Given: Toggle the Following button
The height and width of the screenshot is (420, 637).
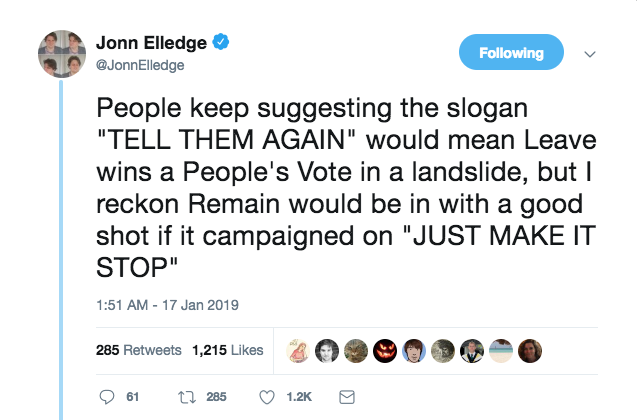Looking at the screenshot, I should coord(511,53).
